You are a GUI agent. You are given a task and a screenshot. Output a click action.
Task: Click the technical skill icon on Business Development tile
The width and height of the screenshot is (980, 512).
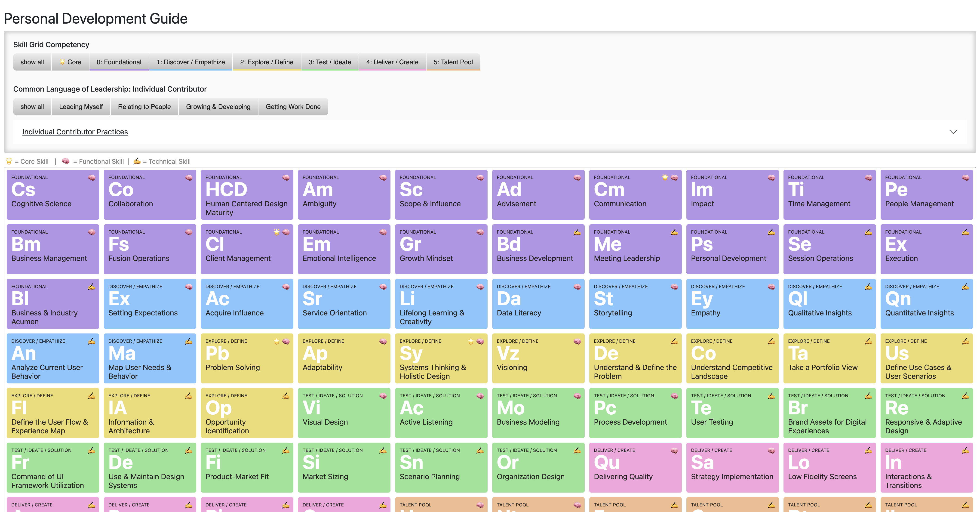coord(577,232)
